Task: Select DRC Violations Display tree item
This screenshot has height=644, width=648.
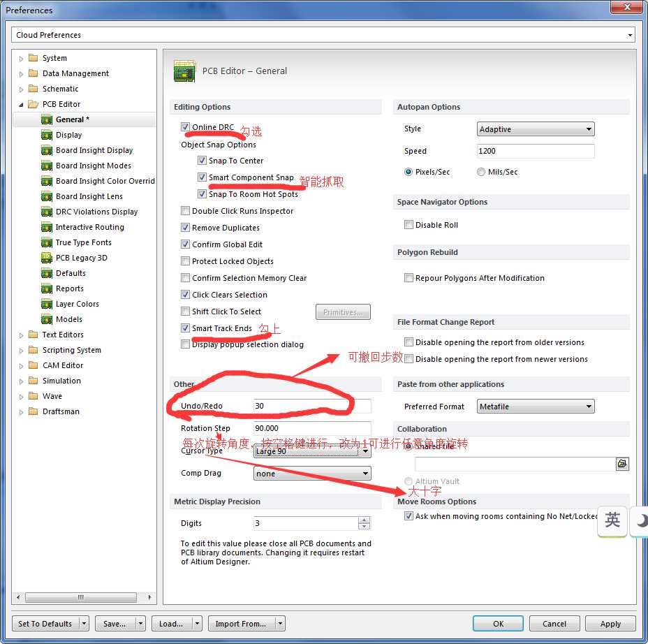Action: pyautogui.click(x=96, y=211)
